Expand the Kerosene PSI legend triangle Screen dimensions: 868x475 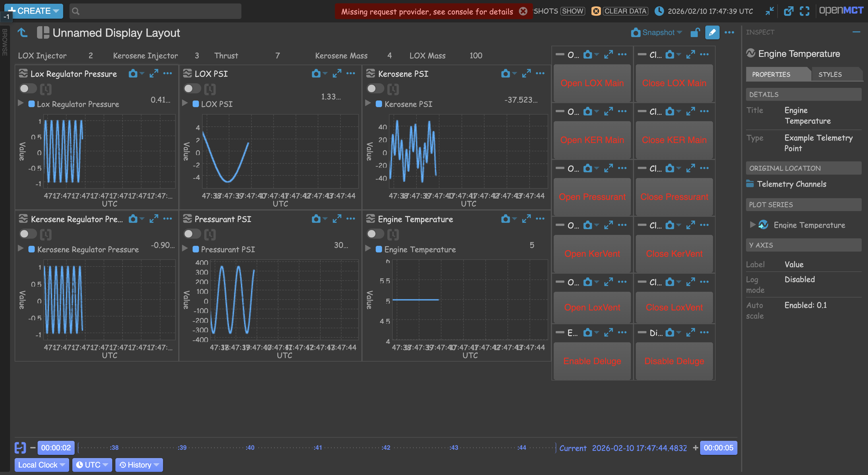[x=368, y=103]
